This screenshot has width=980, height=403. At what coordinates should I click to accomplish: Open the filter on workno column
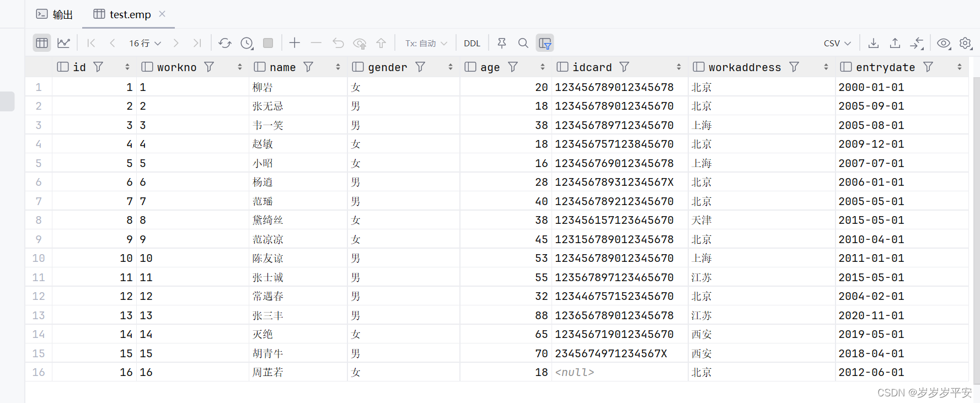click(209, 67)
